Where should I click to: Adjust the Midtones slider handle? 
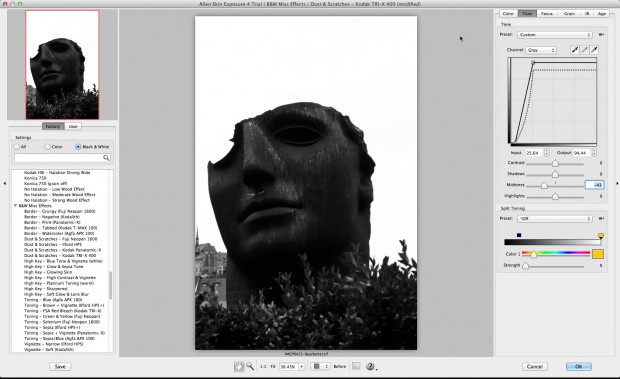[544, 185]
